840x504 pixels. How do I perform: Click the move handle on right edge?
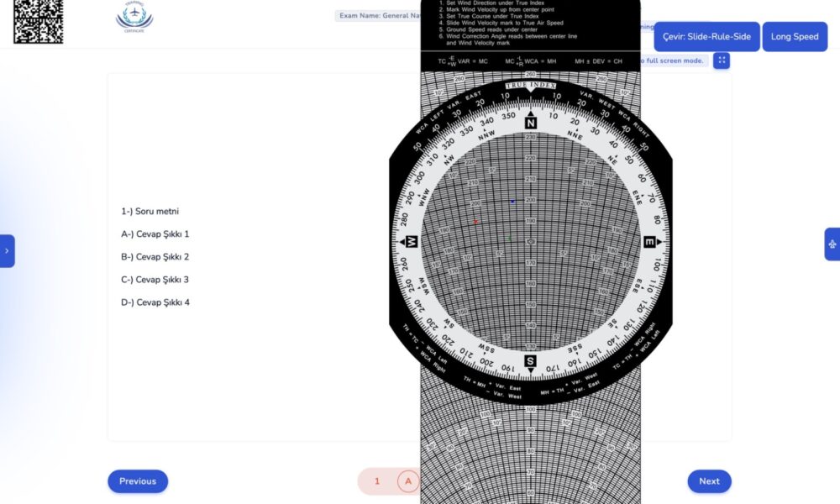click(832, 244)
